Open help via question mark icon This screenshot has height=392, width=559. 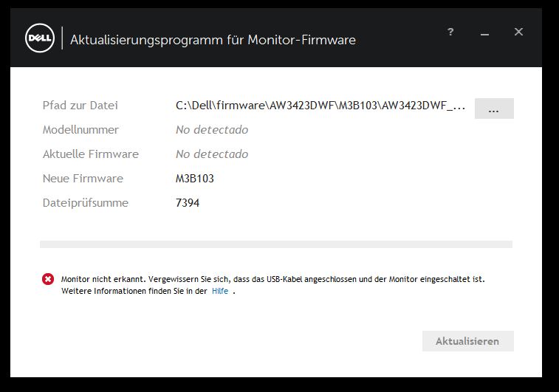[450, 32]
